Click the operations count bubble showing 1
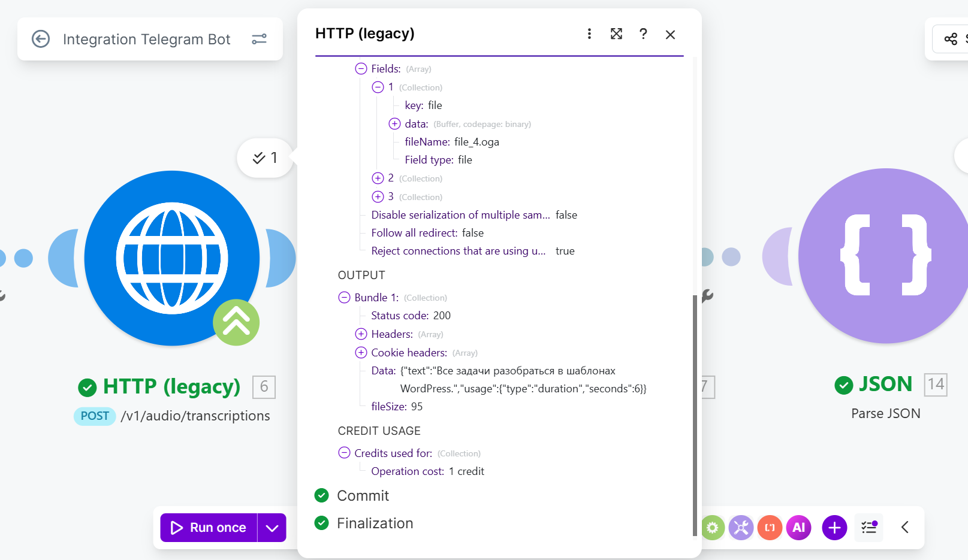Image resolution: width=968 pixels, height=560 pixels. tap(266, 158)
